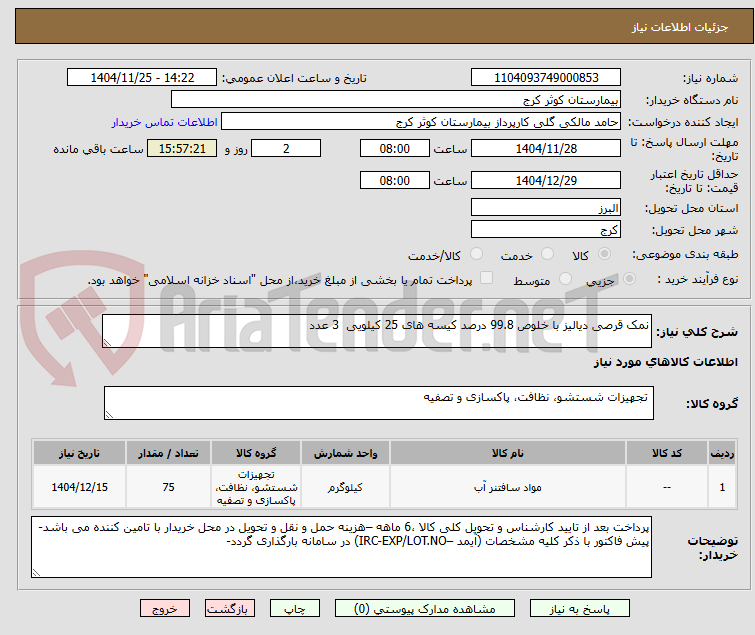Click the price validity date 1404/12/29
Screen dimensions: 755x635
tap(546, 181)
